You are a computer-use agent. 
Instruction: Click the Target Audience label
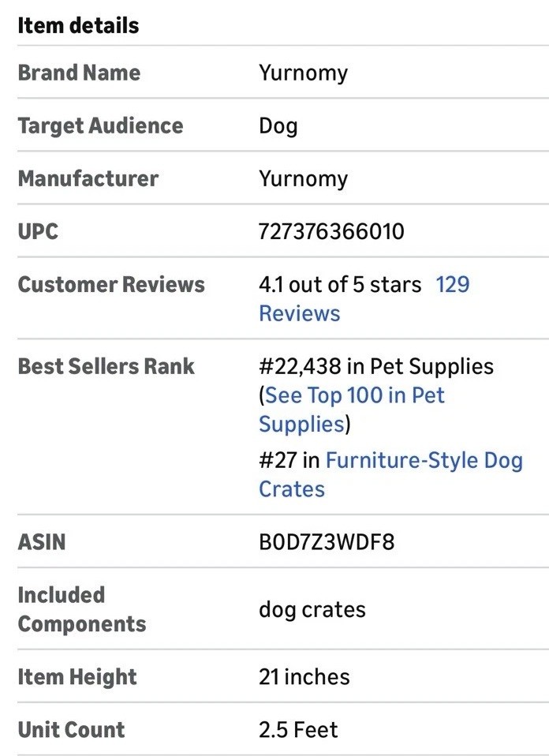(100, 126)
